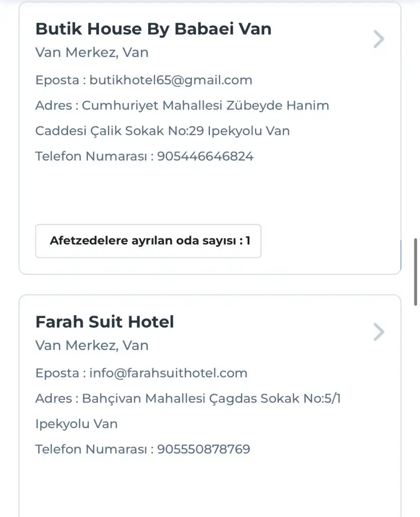Tap the Farah Suit Hotel title

(x=104, y=322)
